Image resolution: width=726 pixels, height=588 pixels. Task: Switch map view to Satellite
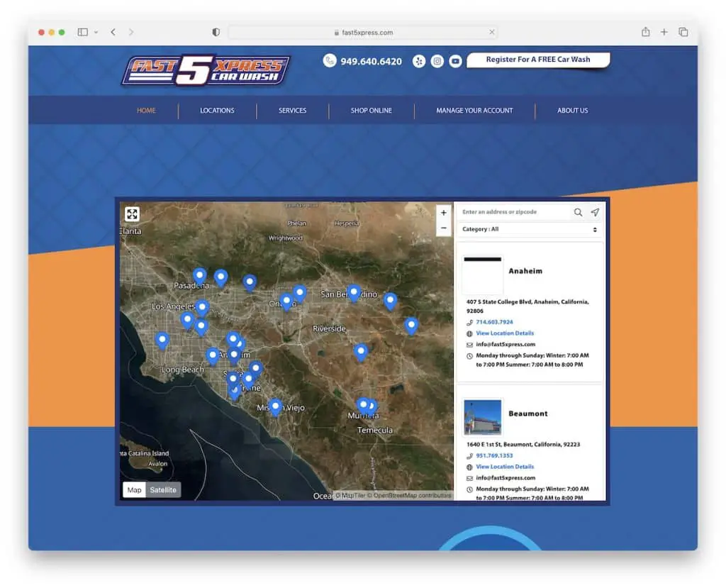click(163, 490)
